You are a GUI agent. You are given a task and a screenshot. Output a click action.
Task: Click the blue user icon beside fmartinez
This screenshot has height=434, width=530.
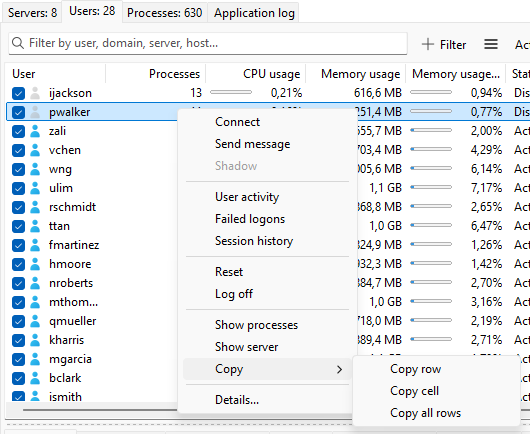pos(35,245)
